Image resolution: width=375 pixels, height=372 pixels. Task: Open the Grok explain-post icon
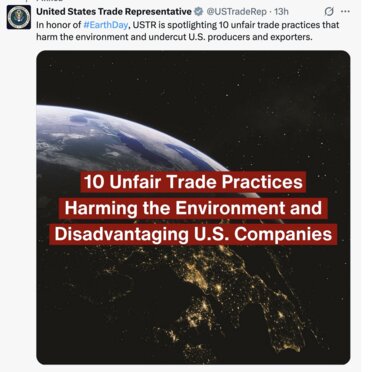click(328, 12)
